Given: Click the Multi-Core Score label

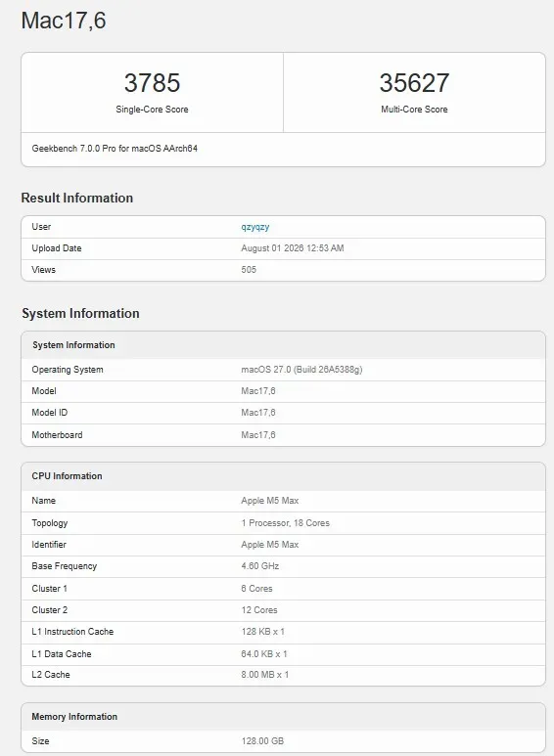Looking at the screenshot, I should [414, 110].
